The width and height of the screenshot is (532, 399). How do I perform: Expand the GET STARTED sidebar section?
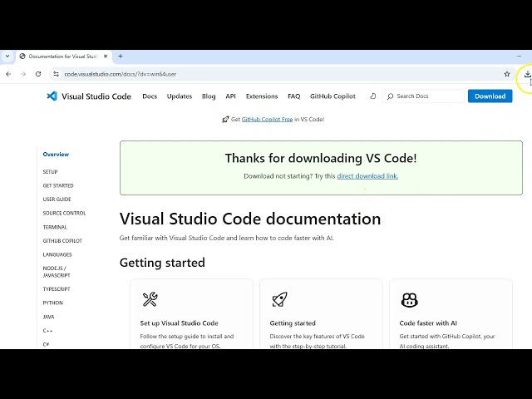[58, 185]
